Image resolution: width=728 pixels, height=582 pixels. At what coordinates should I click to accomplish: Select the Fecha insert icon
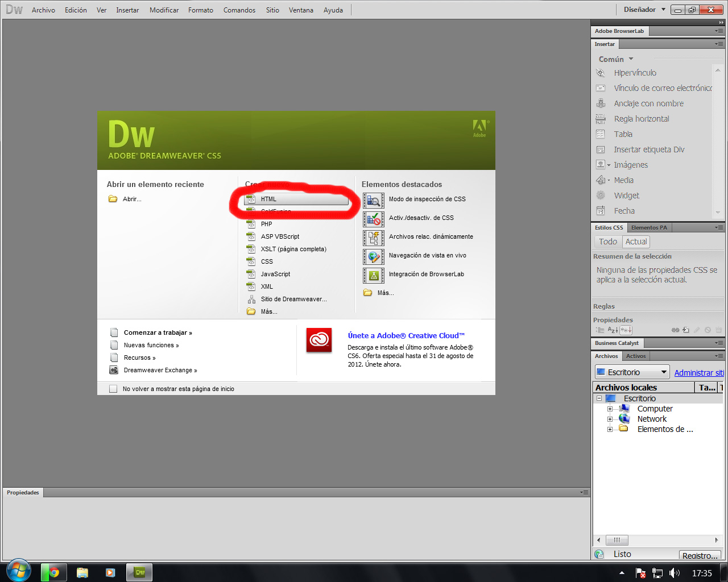[602, 210]
